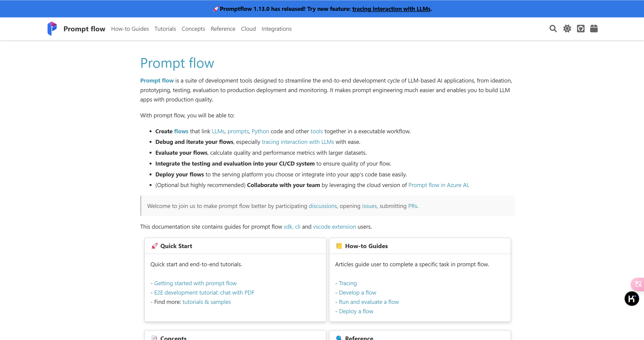Open Prompt flow in Azure AI link
Image resolution: width=644 pixels, height=340 pixels.
438,185
